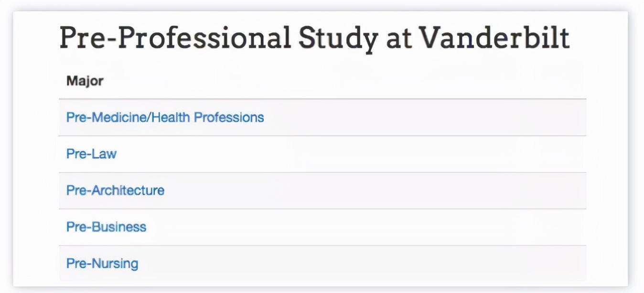Pick the entry directly above Pre-Nursing

106,227
